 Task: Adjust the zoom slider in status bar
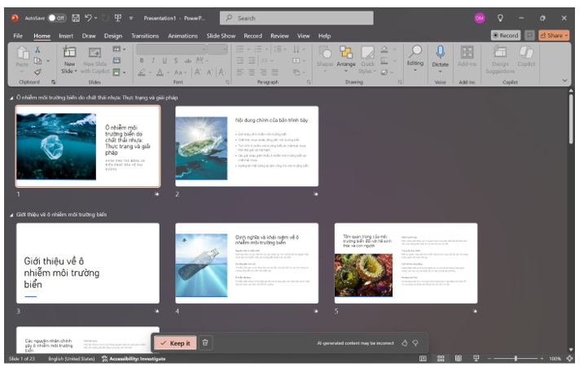pos(515,359)
